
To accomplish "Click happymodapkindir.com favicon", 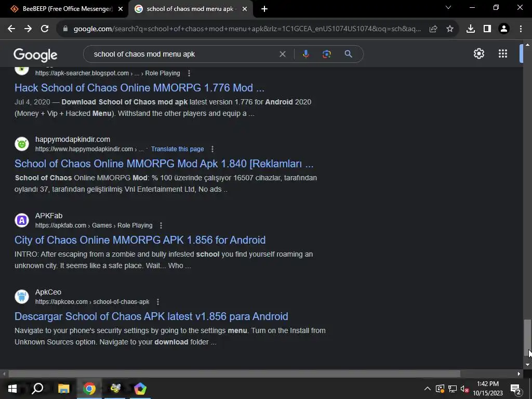I will pos(22,144).
